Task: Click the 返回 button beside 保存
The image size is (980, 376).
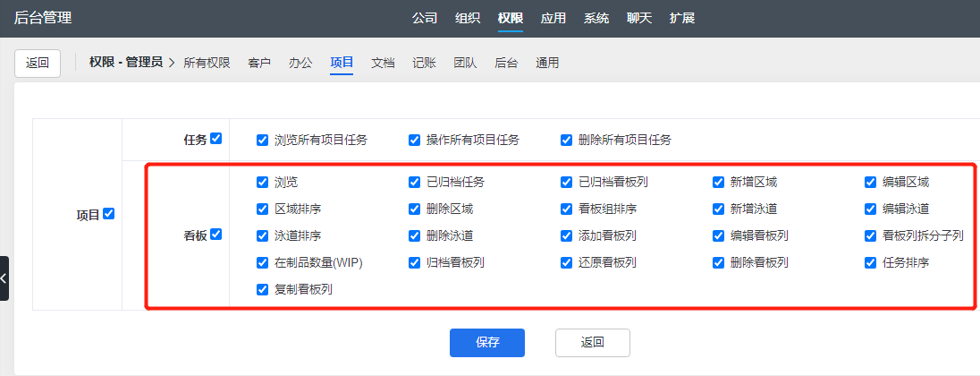Action: click(592, 343)
